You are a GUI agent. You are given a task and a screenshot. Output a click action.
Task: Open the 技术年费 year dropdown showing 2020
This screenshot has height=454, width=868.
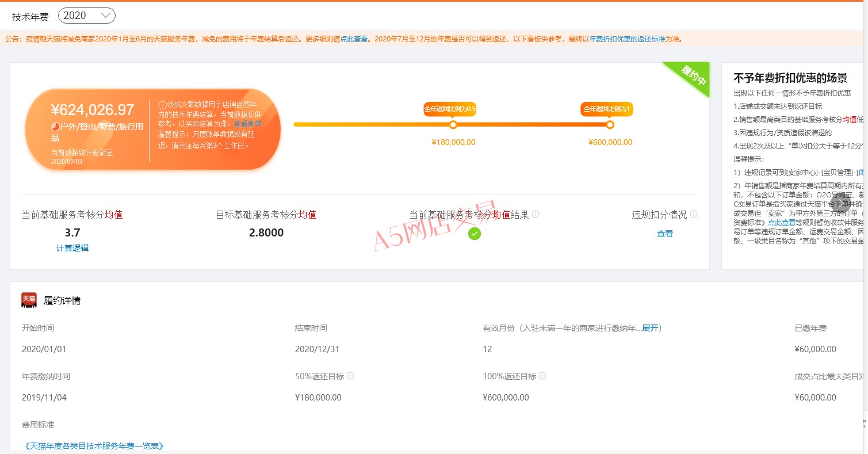(x=87, y=16)
